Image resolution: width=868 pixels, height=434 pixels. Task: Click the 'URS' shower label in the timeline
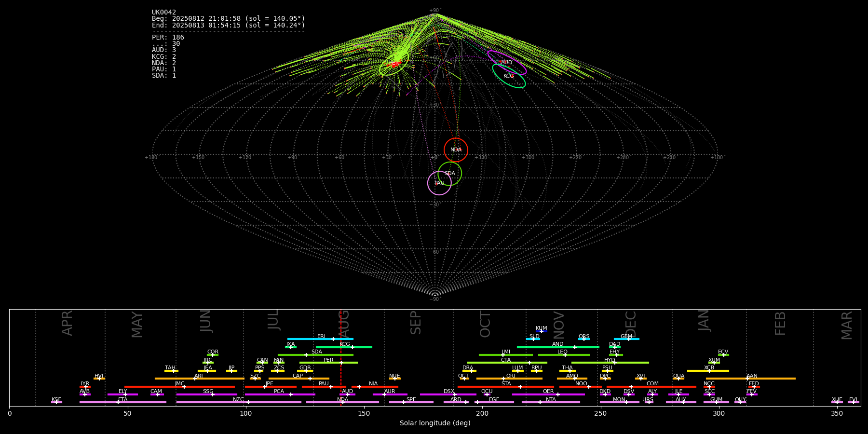(x=648, y=400)
